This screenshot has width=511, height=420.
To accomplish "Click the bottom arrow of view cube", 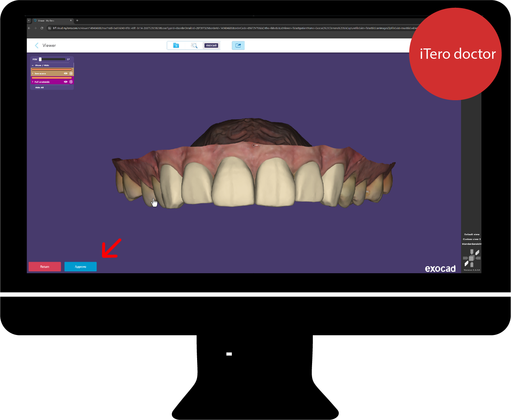I will (x=472, y=264).
